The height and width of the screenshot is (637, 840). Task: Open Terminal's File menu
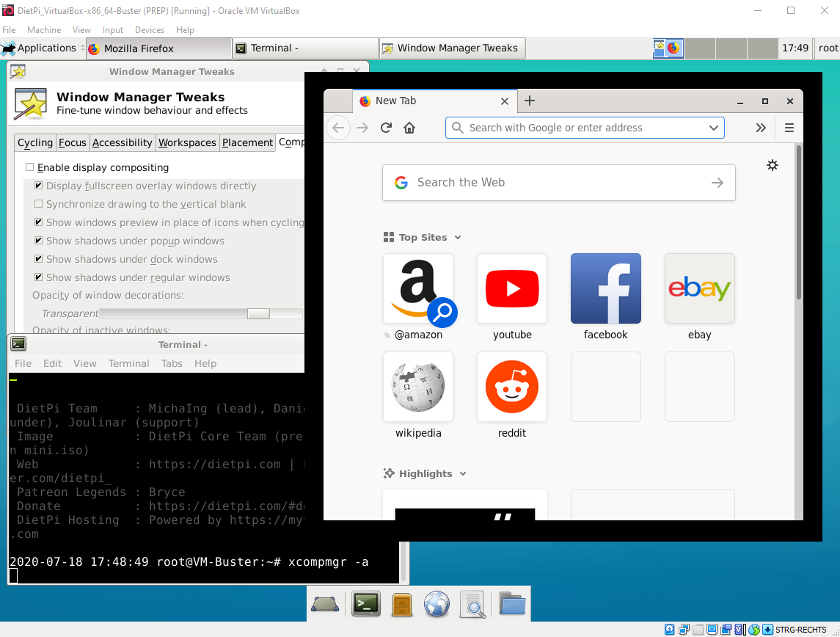(x=23, y=363)
